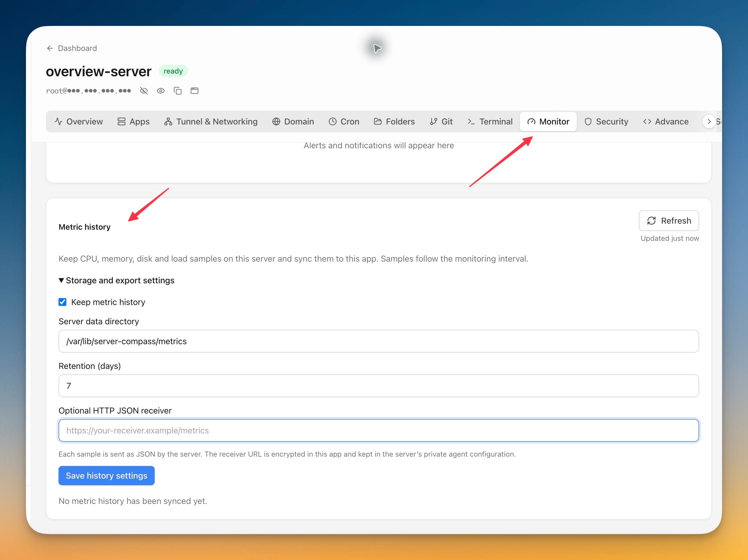Image resolution: width=748 pixels, height=560 pixels.
Task: Select the Monitor tab
Action: pyautogui.click(x=548, y=121)
